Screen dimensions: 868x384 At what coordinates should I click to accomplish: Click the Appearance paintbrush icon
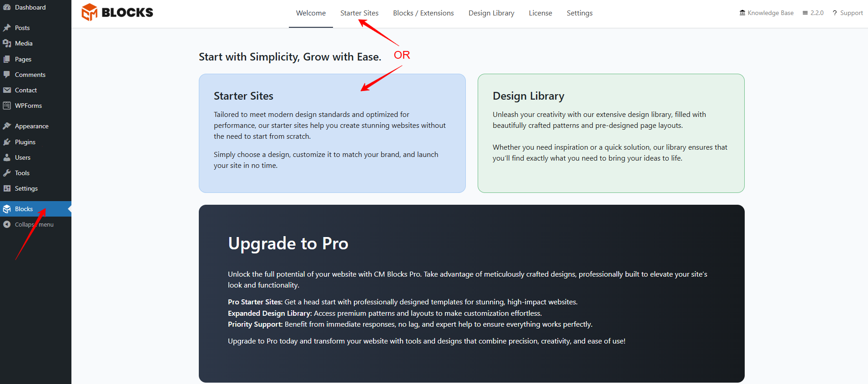[x=7, y=126]
